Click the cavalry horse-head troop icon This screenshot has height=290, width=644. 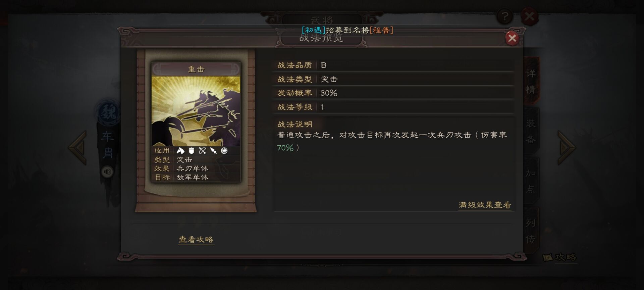coord(180,151)
